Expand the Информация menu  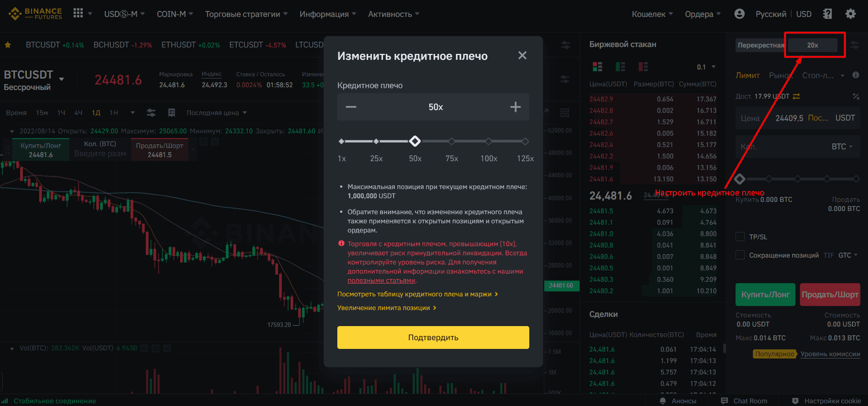[x=328, y=14]
